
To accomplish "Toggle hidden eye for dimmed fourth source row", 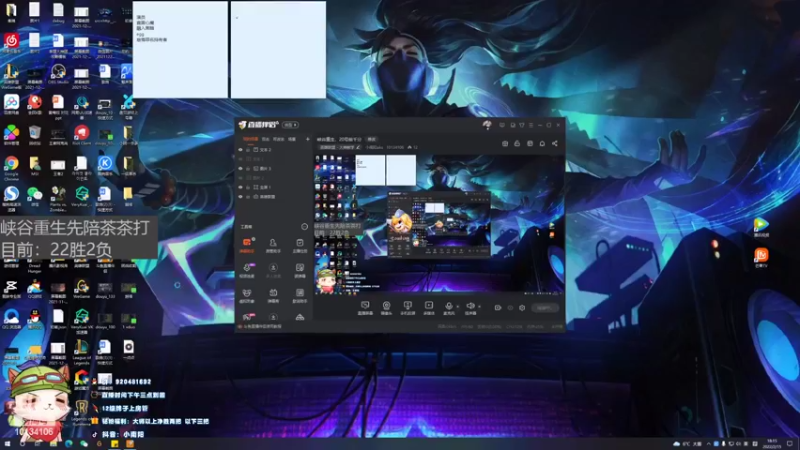I will coord(240,178).
